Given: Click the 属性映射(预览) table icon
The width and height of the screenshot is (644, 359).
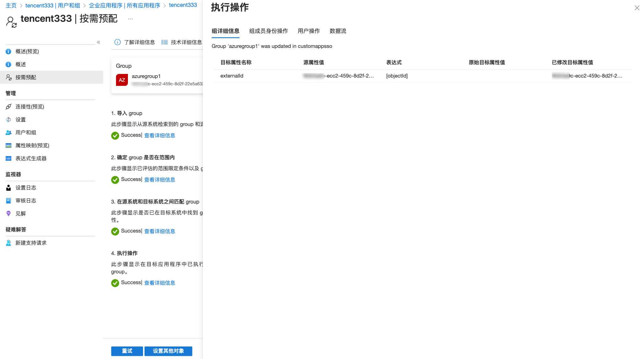Looking at the screenshot, I should pyautogui.click(x=8, y=145).
